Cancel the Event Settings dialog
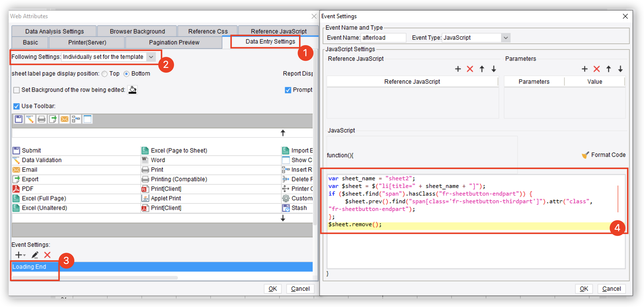Image resolution: width=644 pixels, height=307 pixels. (x=611, y=289)
